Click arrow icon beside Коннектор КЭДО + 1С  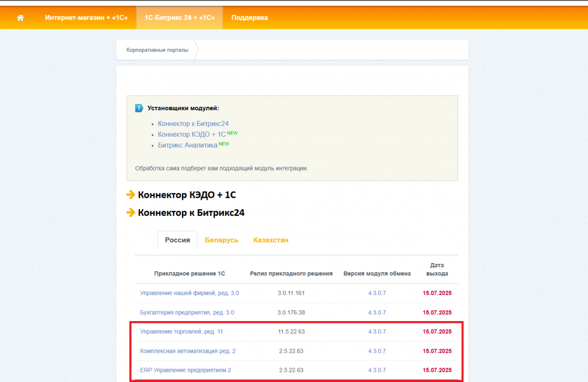tap(130, 195)
